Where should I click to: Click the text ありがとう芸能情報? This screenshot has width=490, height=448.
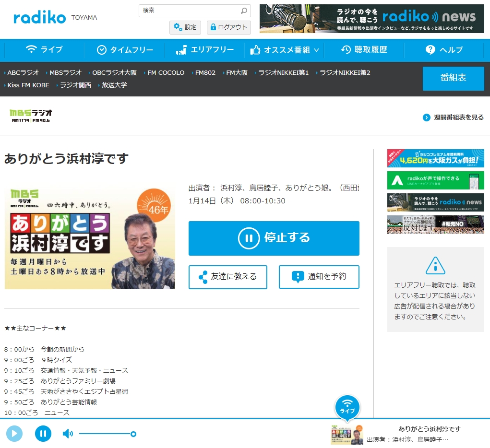pos(69,402)
